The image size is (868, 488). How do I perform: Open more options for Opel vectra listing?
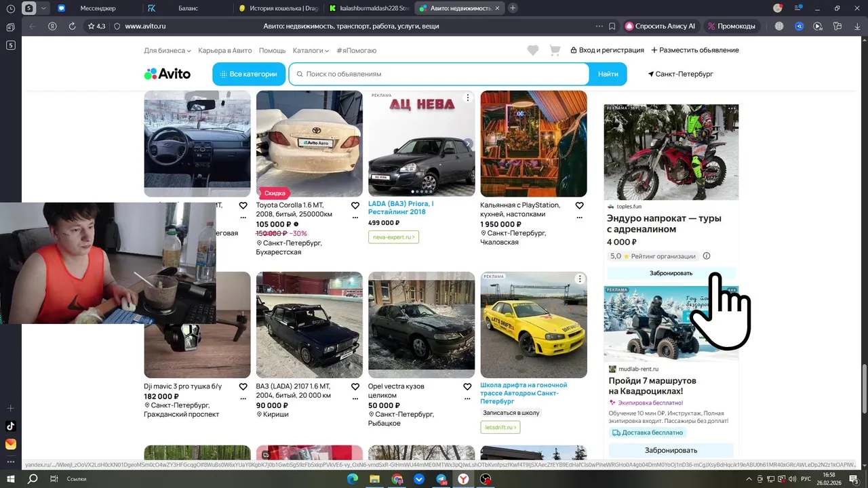[467, 399]
